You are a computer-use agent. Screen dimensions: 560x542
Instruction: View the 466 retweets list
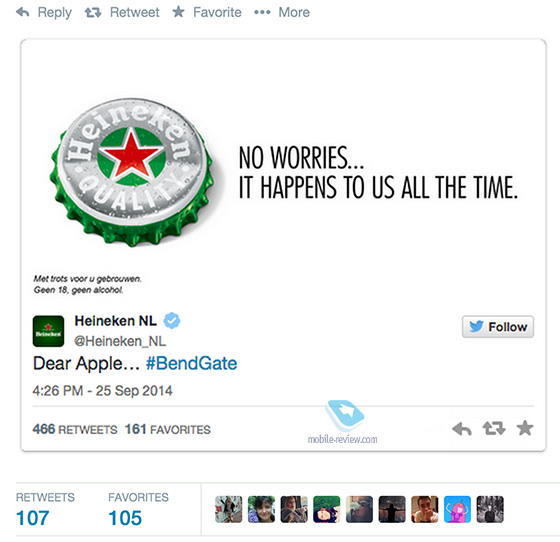[75, 429]
